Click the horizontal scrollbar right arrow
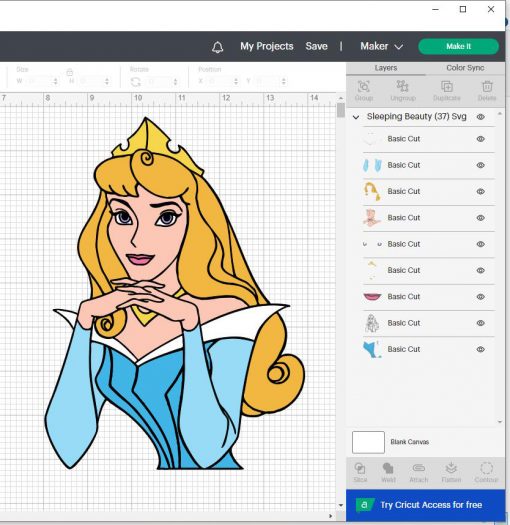This screenshot has height=525, width=510. [x=330, y=516]
